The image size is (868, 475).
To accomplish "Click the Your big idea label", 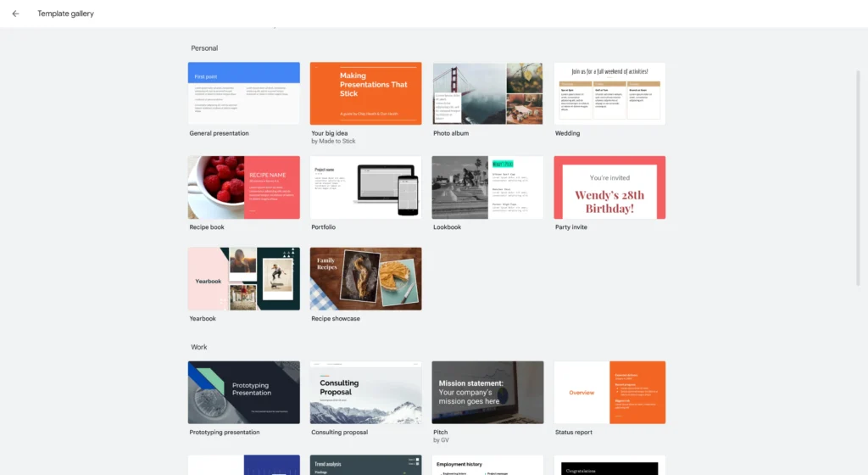I will pos(330,133).
